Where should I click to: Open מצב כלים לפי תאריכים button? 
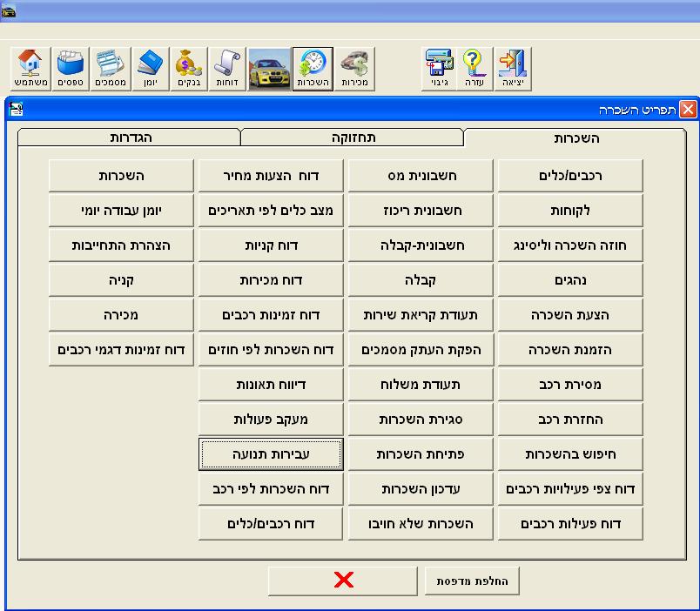(x=271, y=211)
